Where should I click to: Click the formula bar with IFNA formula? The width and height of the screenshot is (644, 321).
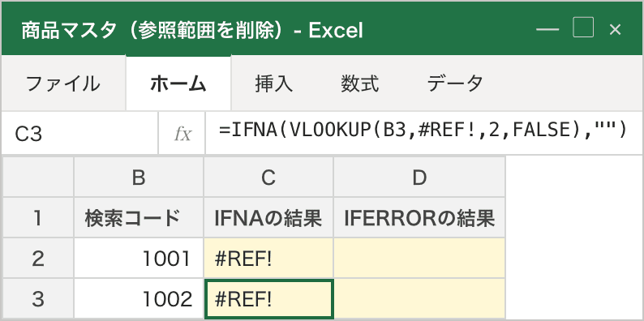pyautogui.click(x=423, y=134)
